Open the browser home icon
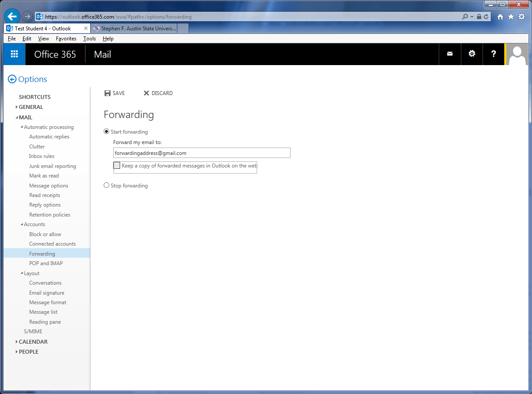 pos(500,16)
